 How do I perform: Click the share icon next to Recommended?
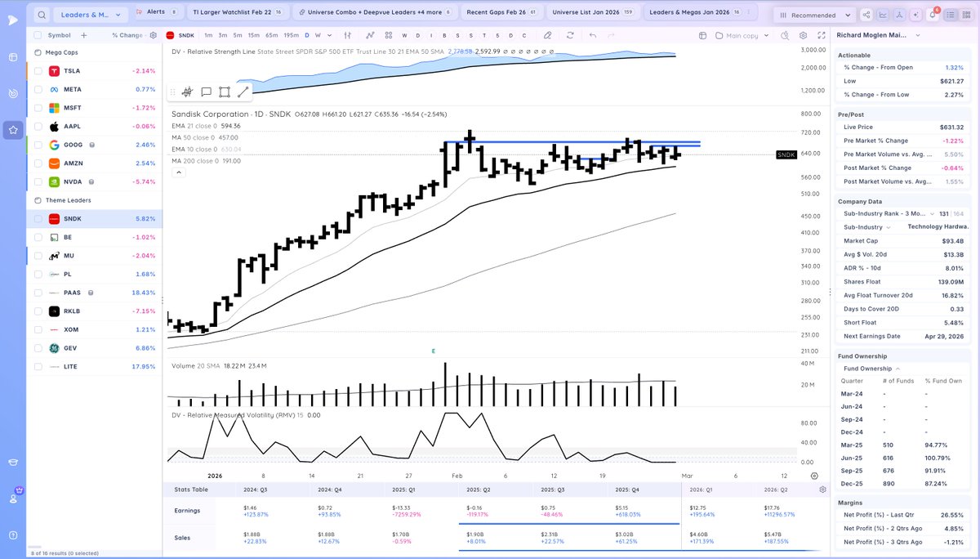[x=866, y=15]
